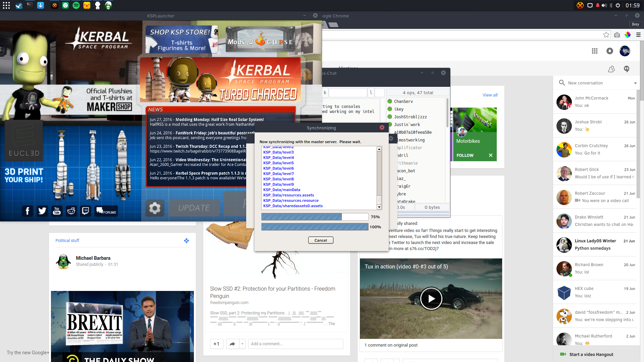Open the Political stuff collection link
The image size is (644, 362).
67,241
